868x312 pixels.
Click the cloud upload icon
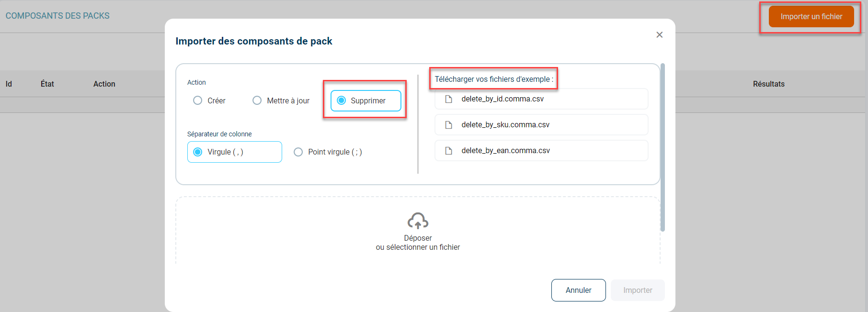pos(418,221)
